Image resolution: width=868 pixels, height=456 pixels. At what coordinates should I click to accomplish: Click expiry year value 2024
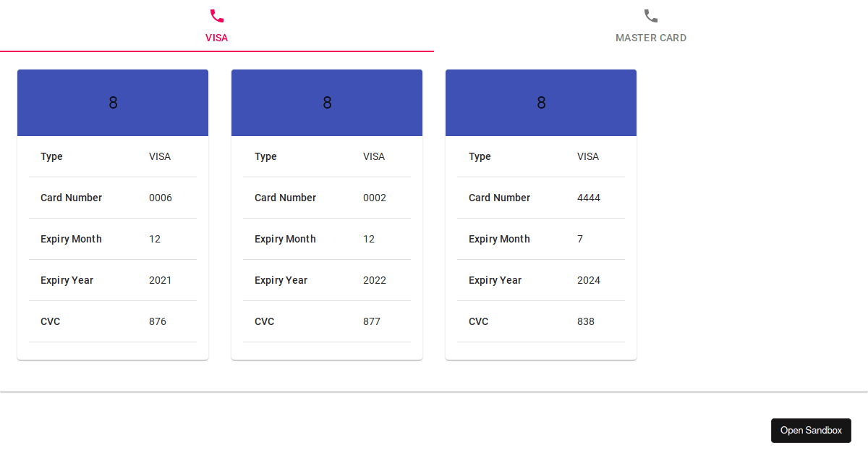[589, 280]
